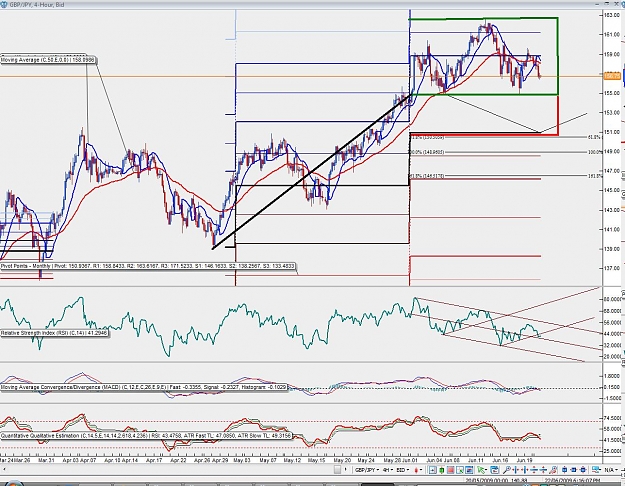Click the 151.00 price axis label
The width and height of the screenshot is (625, 486).
612,132
